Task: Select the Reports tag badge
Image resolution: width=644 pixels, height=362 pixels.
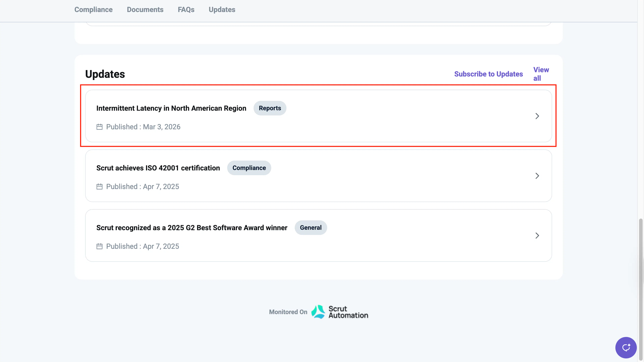Action: coord(270,108)
